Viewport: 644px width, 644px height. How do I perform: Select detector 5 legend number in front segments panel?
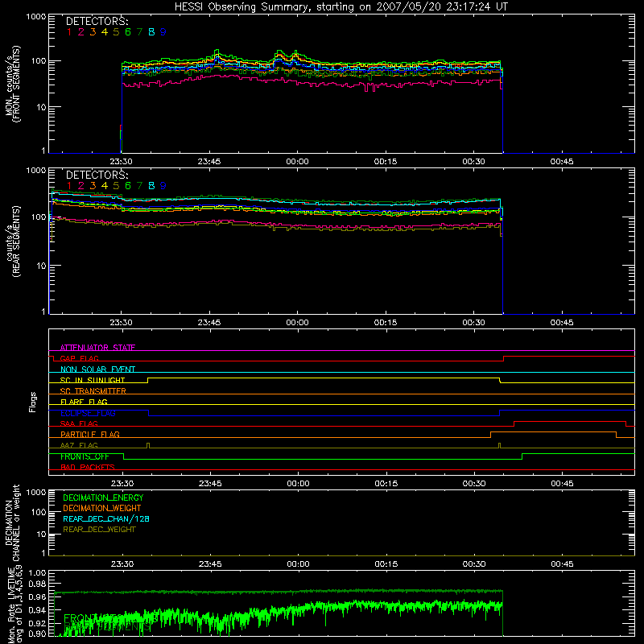click(116, 32)
